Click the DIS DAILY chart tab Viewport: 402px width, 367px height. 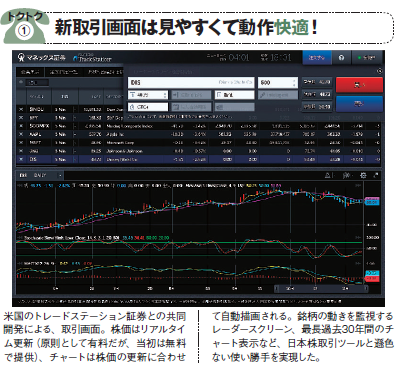click(40, 175)
